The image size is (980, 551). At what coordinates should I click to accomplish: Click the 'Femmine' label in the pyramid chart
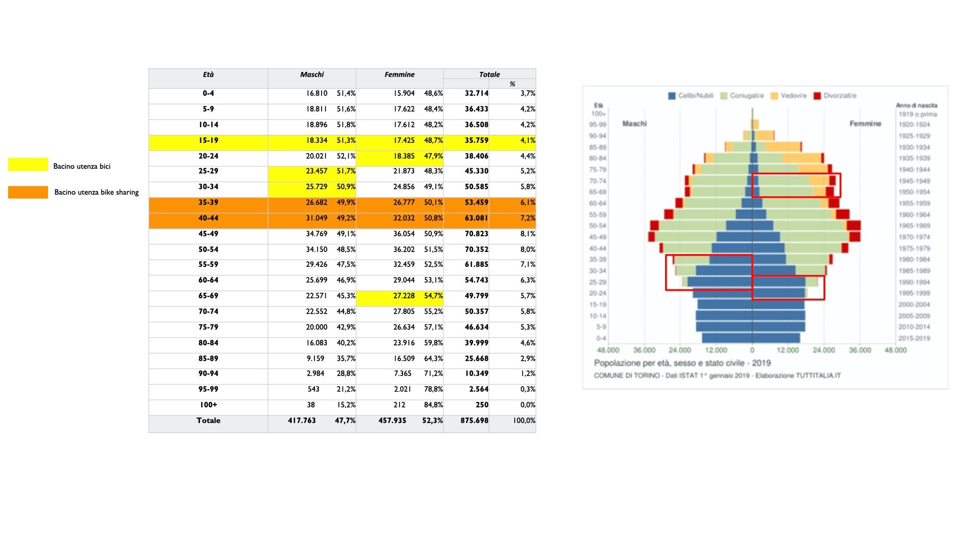pyautogui.click(x=865, y=123)
